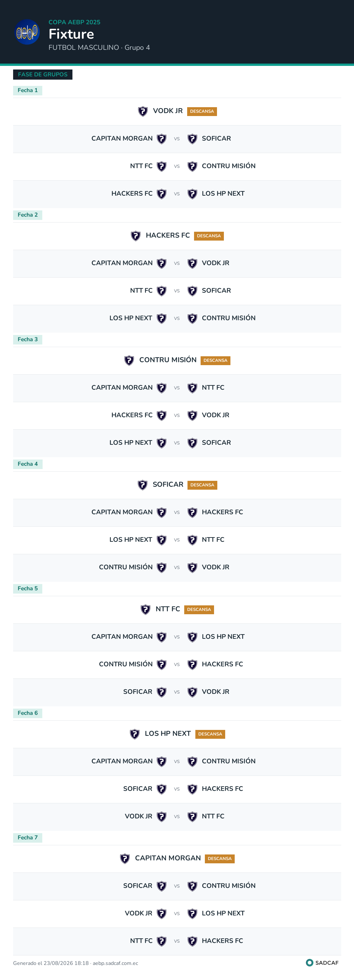Image resolution: width=354 pixels, height=980 pixels.
Task: Click the CAPITAN MORGAN resting shield, Fecha 7
Action: pos(125,859)
